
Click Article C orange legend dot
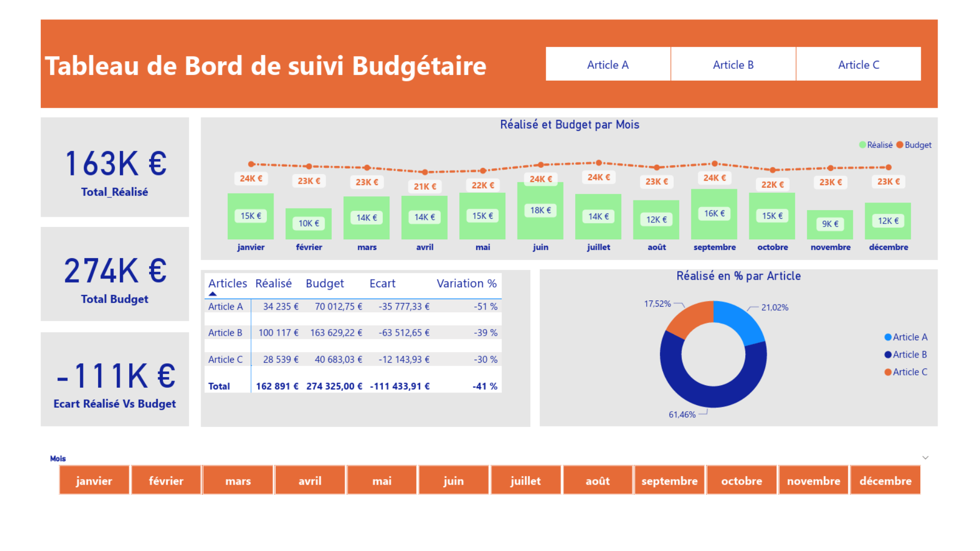pyautogui.click(x=888, y=372)
